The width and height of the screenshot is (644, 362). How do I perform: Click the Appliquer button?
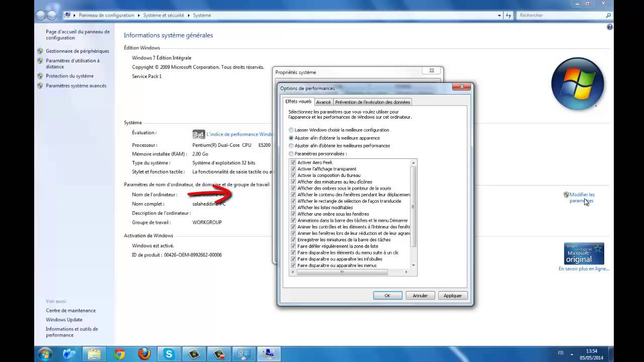453,296
